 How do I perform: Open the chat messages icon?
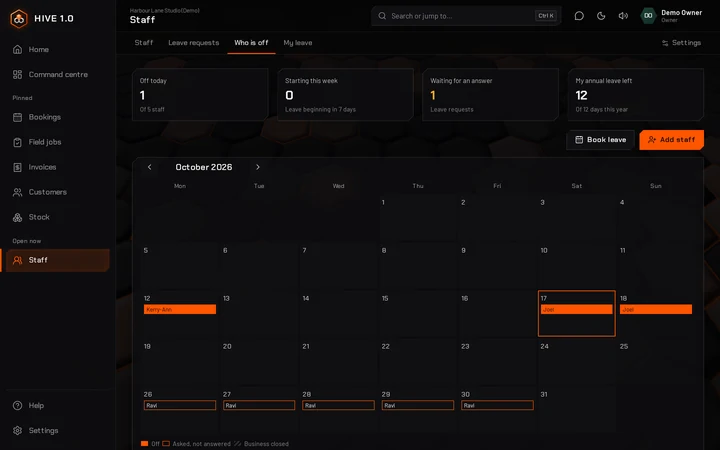pos(579,16)
